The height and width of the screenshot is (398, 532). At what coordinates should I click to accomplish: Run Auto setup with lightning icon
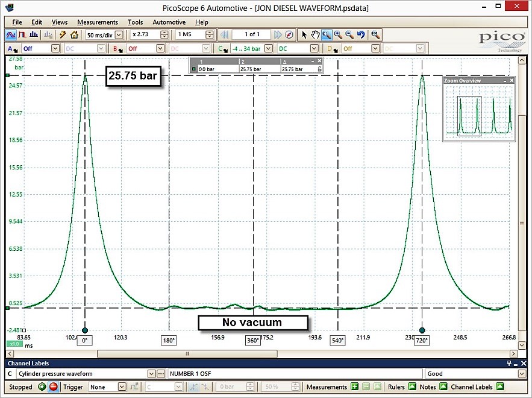[63, 34]
